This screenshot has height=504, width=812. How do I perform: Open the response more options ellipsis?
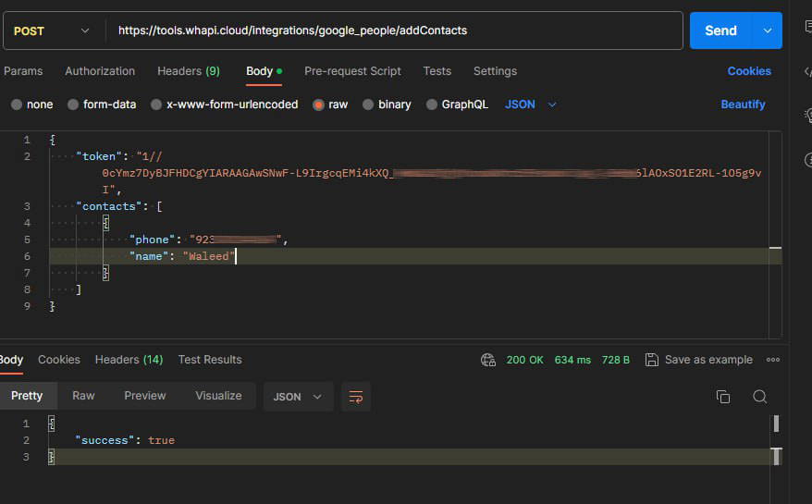773,360
